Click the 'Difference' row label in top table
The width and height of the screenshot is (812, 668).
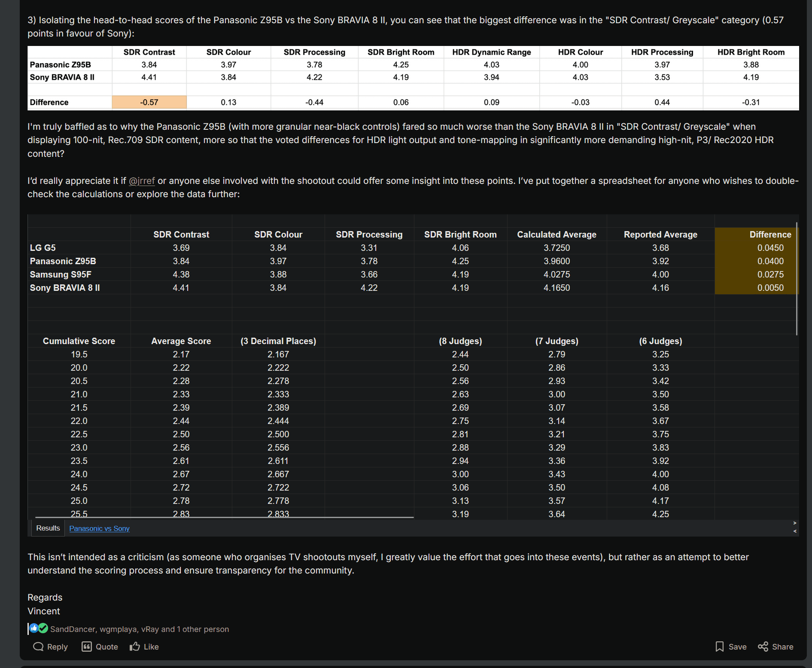coord(49,102)
